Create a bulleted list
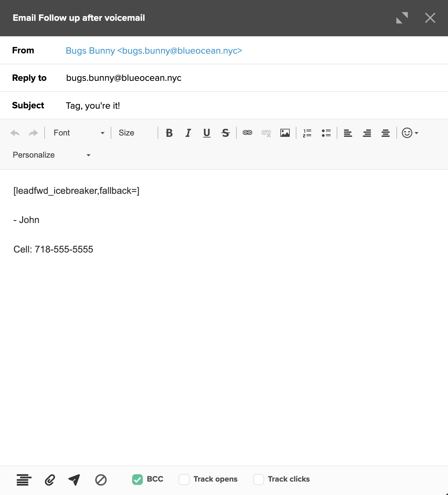The height and width of the screenshot is (495, 448). [x=326, y=133]
